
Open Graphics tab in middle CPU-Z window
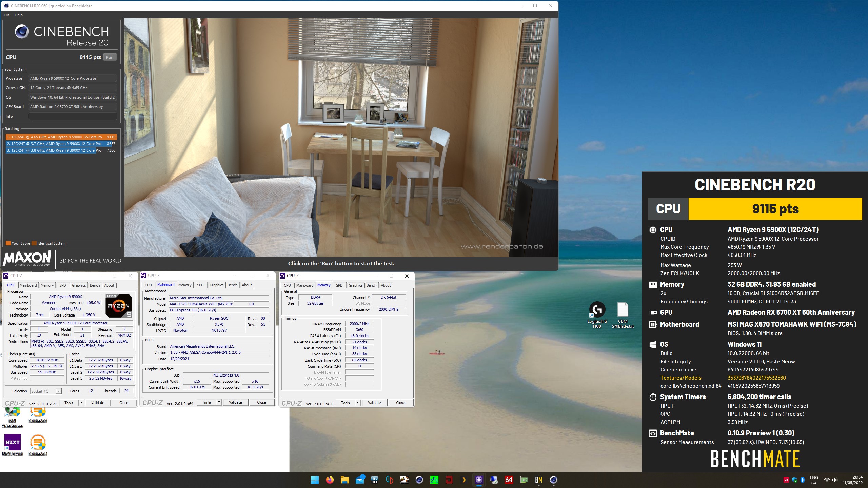click(x=217, y=285)
